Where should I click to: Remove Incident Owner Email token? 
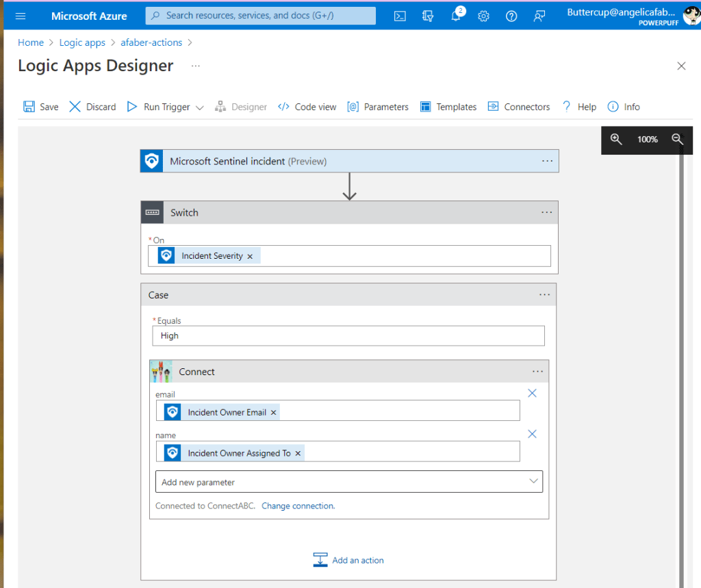click(274, 413)
